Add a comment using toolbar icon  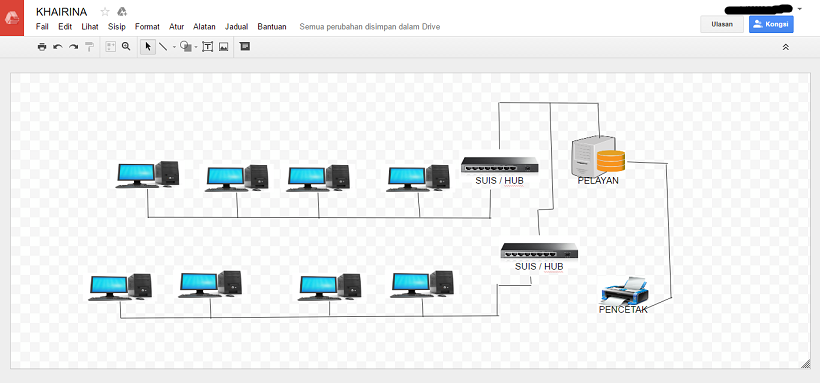point(245,47)
